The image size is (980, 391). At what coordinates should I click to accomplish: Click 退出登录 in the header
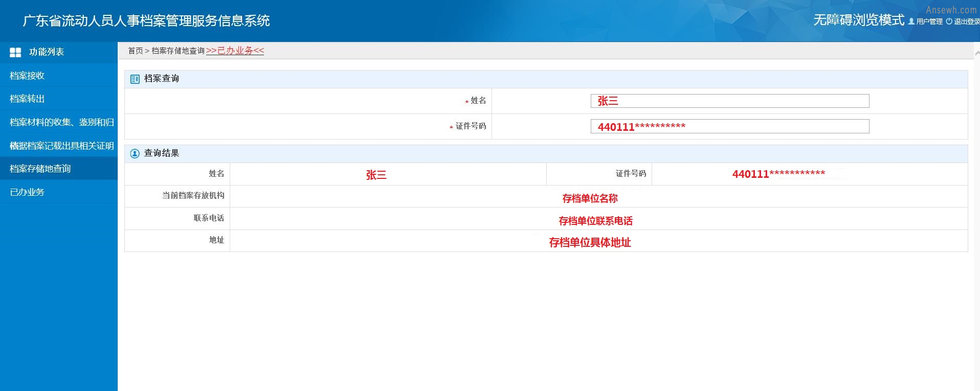967,21
